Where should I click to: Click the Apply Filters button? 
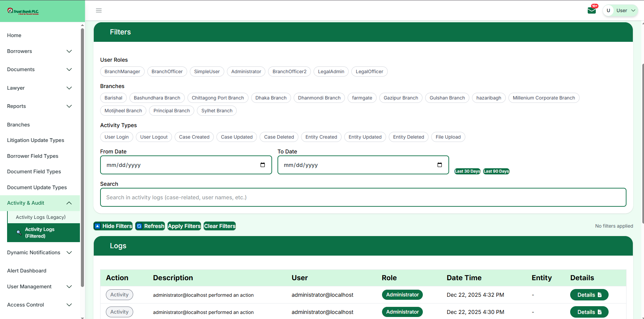click(184, 226)
